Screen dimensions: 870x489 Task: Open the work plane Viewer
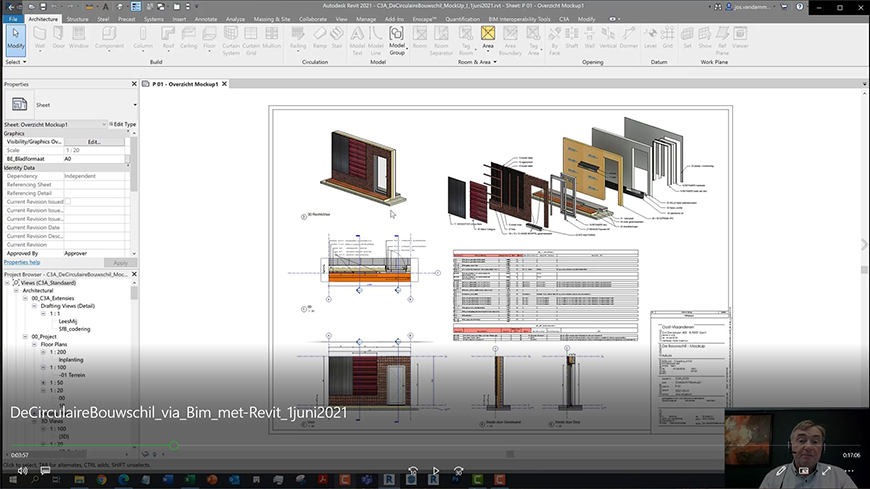740,38
